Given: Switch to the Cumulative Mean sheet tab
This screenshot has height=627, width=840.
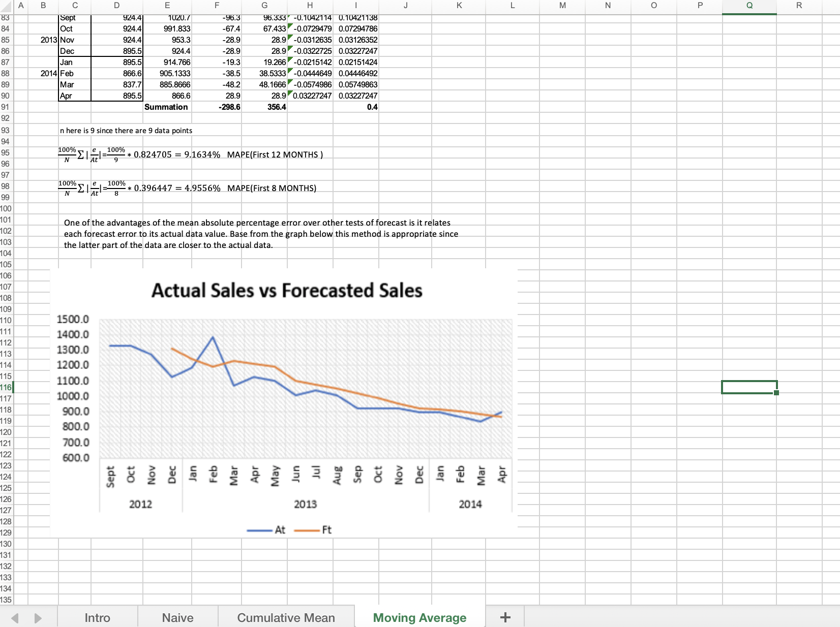Looking at the screenshot, I should click(286, 617).
